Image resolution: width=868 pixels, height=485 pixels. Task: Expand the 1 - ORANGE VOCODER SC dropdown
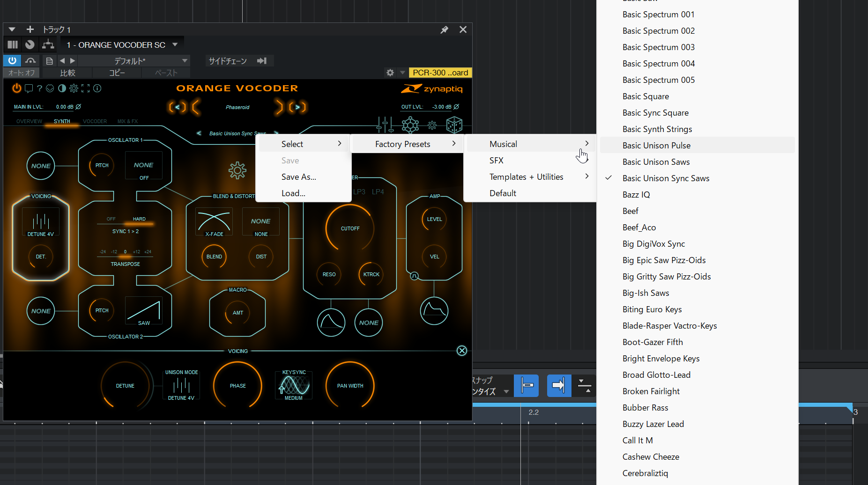[x=175, y=45]
